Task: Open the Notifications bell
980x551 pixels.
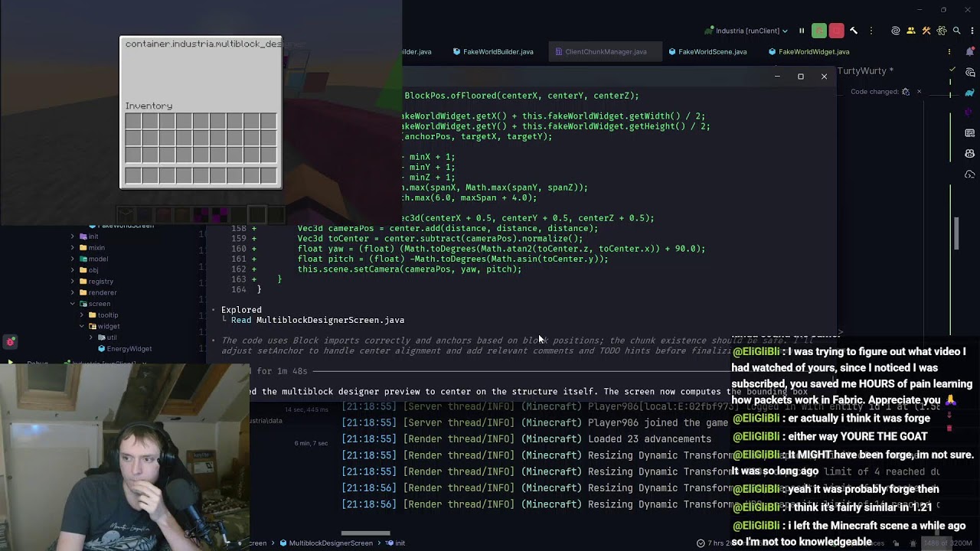Action: pyautogui.click(x=970, y=52)
